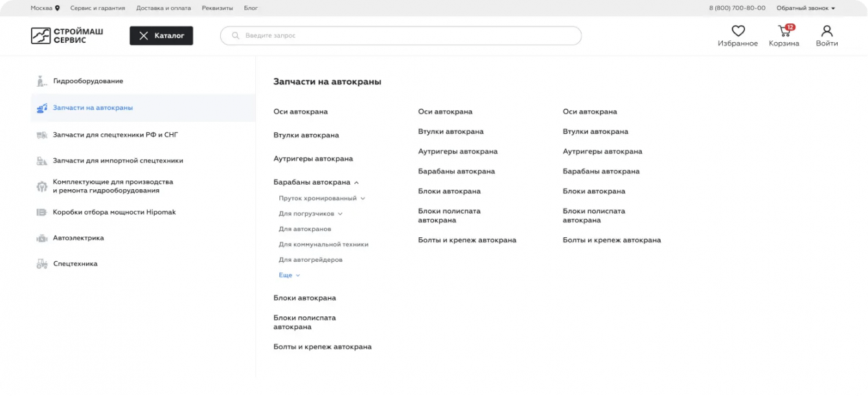Screen dimensions: 868x396
Task: Open Для коммунальной техники subcategory
Action: (x=324, y=244)
